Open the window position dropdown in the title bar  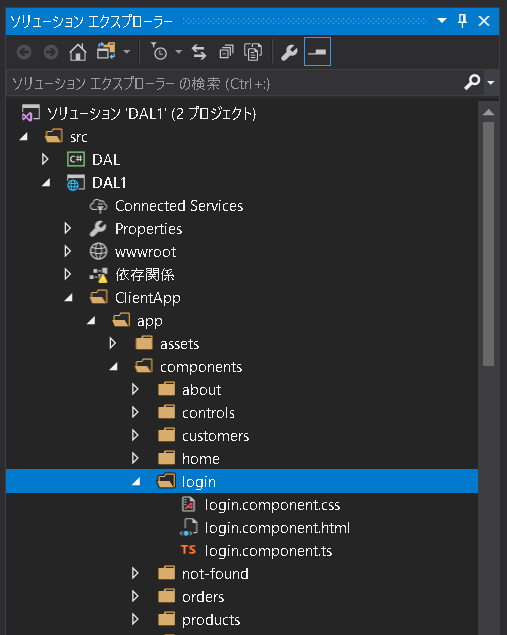(x=442, y=20)
